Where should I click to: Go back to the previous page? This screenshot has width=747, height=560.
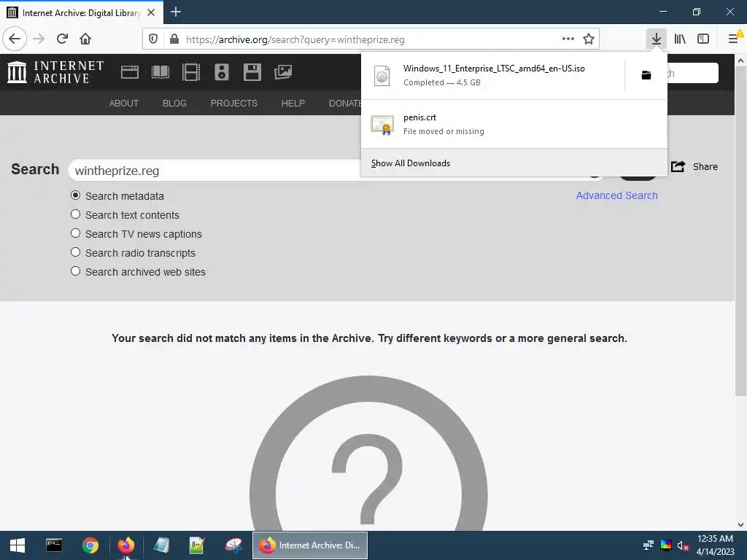(15, 39)
